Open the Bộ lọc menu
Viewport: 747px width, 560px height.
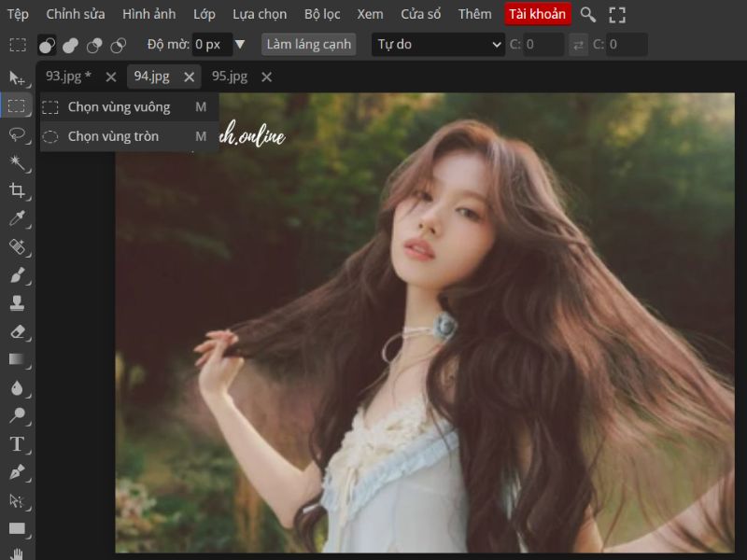pyautogui.click(x=322, y=14)
